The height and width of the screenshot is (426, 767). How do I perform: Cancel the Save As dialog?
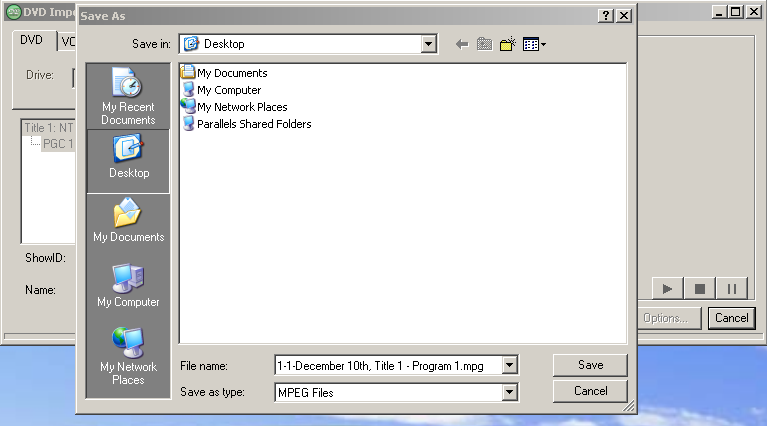pos(590,391)
